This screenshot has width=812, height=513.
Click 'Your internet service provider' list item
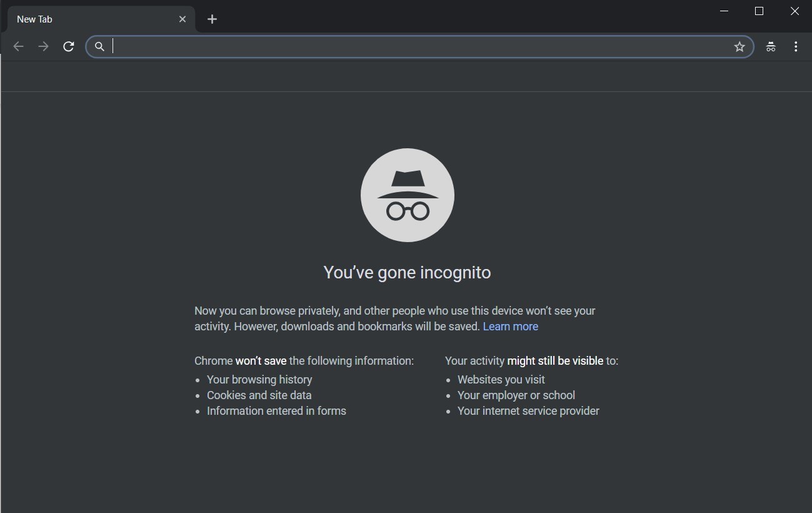pos(528,410)
